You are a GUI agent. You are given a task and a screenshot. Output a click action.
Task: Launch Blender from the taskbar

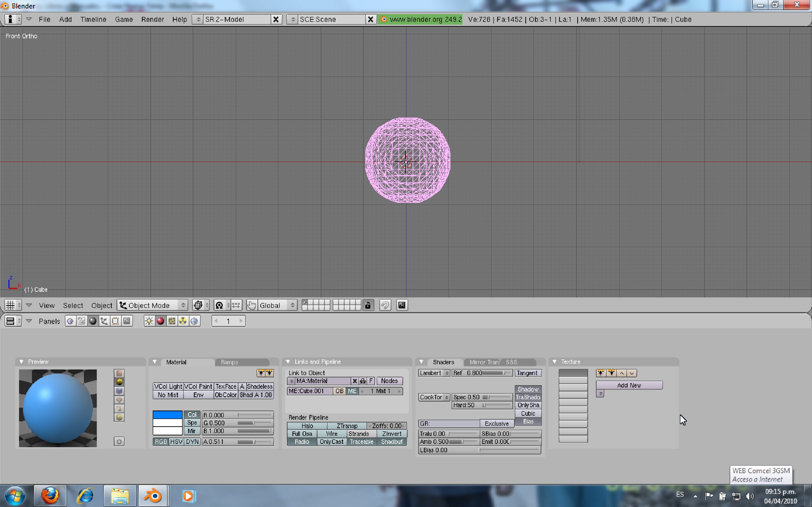click(x=153, y=495)
